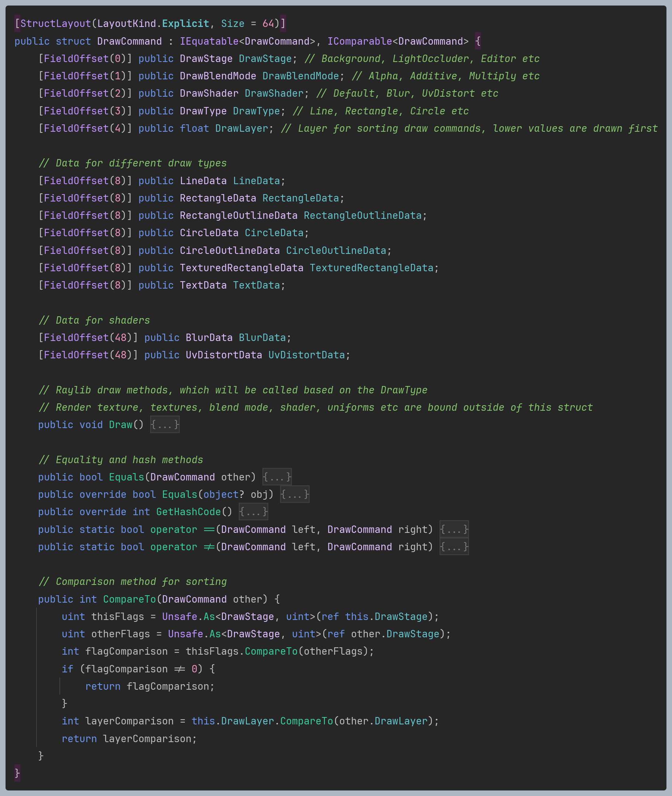Expand folded body of operator == method

click(454, 530)
